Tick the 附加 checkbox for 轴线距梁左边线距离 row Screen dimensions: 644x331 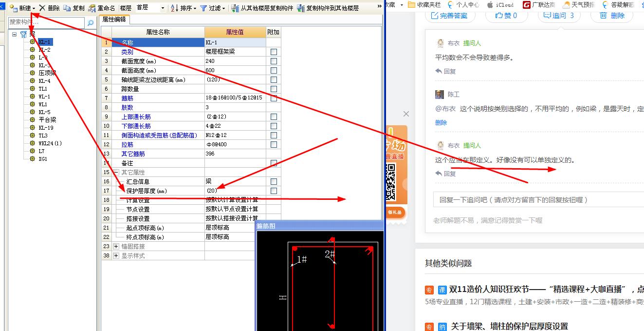click(x=274, y=79)
